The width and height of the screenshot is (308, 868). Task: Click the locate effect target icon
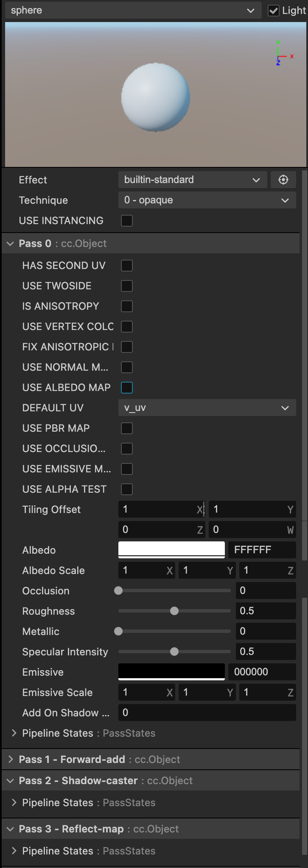pos(283,180)
